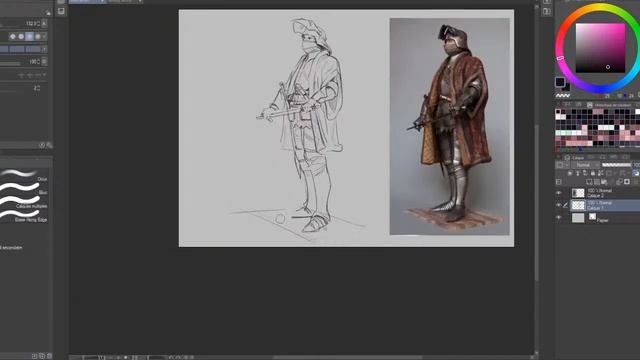This screenshot has width=640, height=360.
Task: Open the brush opacity dynamics button
Action: pyautogui.click(x=44, y=62)
